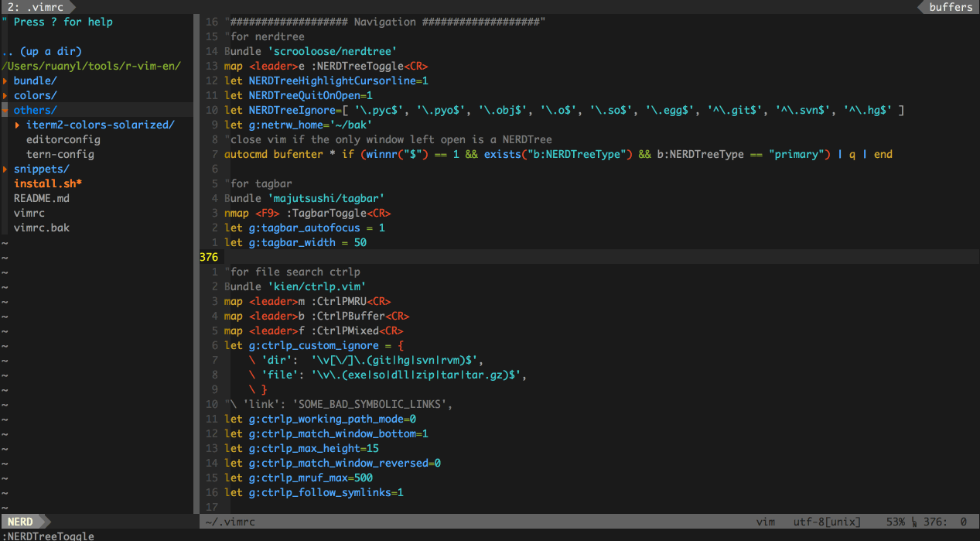Select the bundle/ directory name
Image resolution: width=980 pixels, height=541 pixels.
coord(36,80)
